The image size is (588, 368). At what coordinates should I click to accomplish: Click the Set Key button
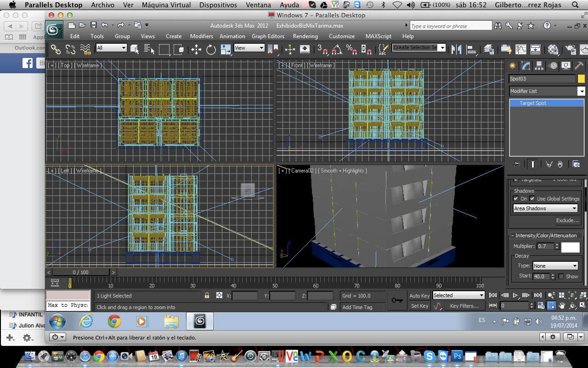pyautogui.click(x=419, y=306)
